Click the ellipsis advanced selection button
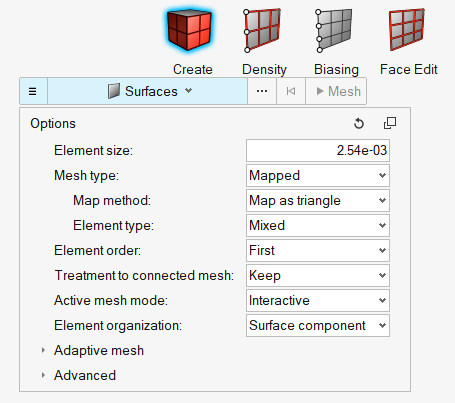This screenshot has width=455, height=403. tap(262, 91)
